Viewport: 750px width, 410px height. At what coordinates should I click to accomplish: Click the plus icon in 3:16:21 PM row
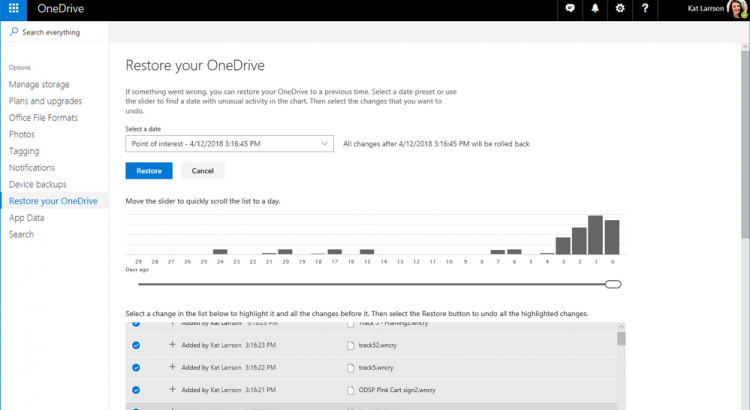pyautogui.click(x=172, y=389)
